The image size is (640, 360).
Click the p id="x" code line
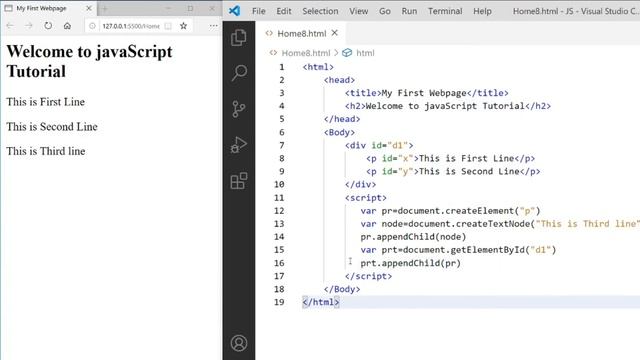click(x=450, y=158)
